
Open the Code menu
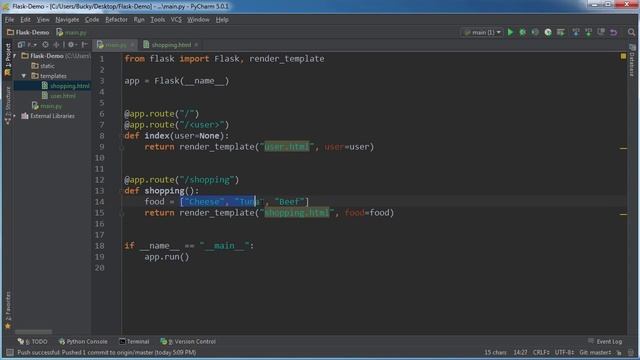click(92, 20)
